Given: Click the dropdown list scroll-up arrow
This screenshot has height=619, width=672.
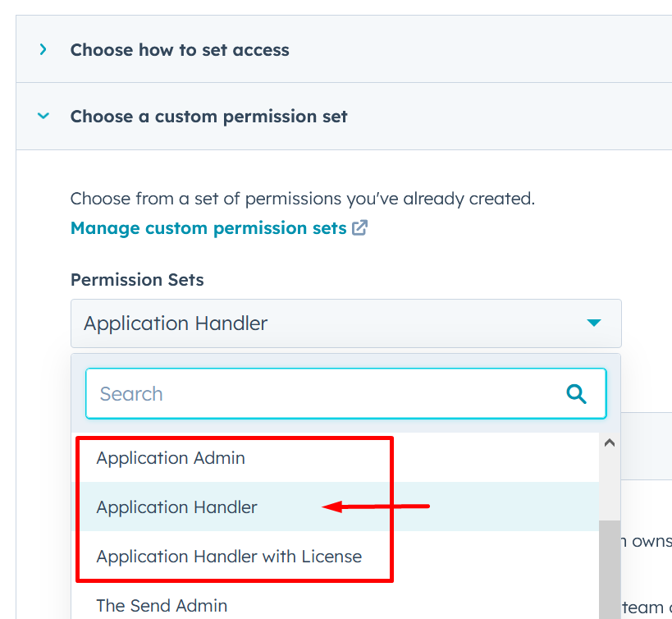Looking at the screenshot, I should (610, 442).
